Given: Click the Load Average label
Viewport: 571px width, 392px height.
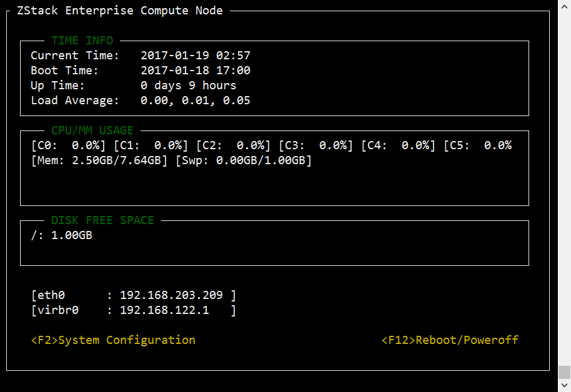Looking at the screenshot, I should 74,100.
